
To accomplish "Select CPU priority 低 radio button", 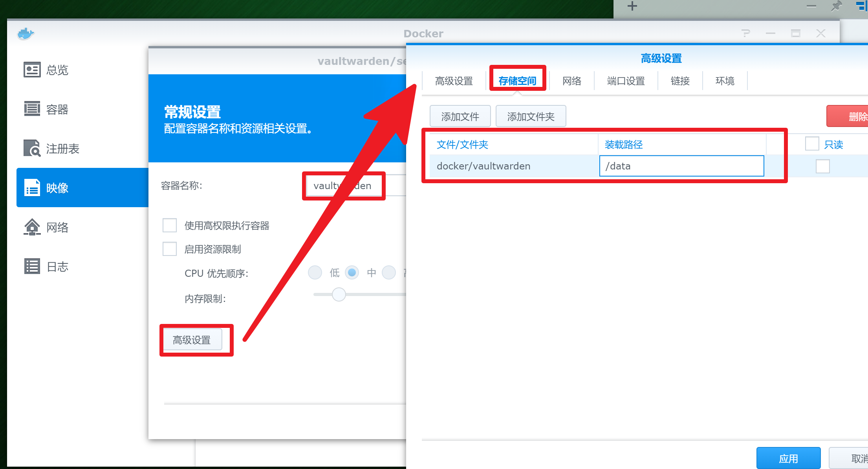I will [x=315, y=272].
